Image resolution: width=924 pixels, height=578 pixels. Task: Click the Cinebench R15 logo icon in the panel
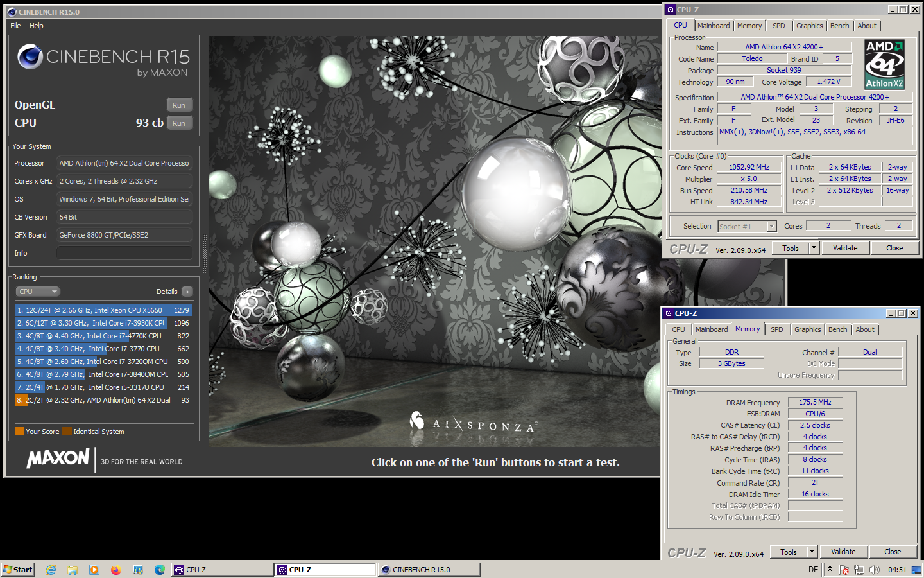click(x=30, y=57)
